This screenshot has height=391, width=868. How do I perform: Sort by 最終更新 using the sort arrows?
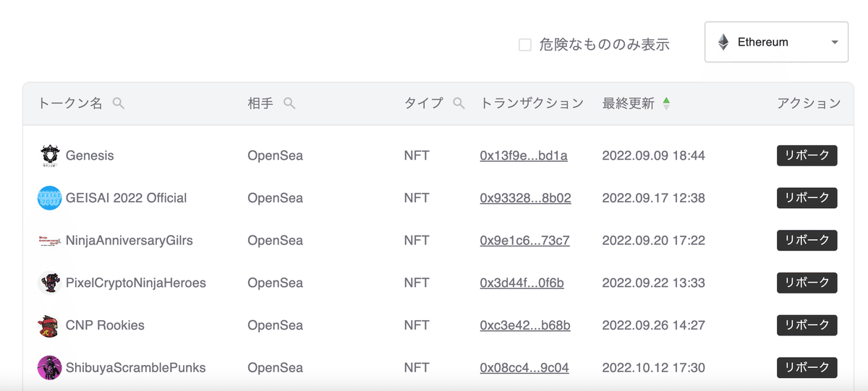[666, 103]
